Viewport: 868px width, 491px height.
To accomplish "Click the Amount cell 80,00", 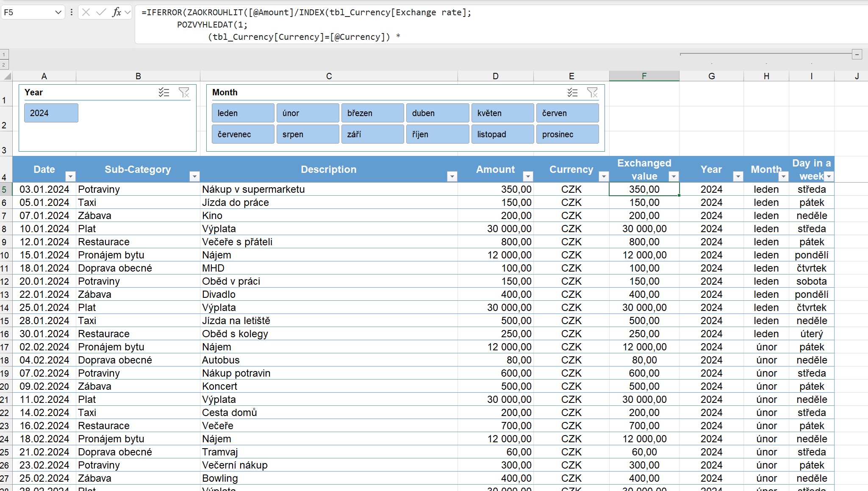I will point(496,360).
